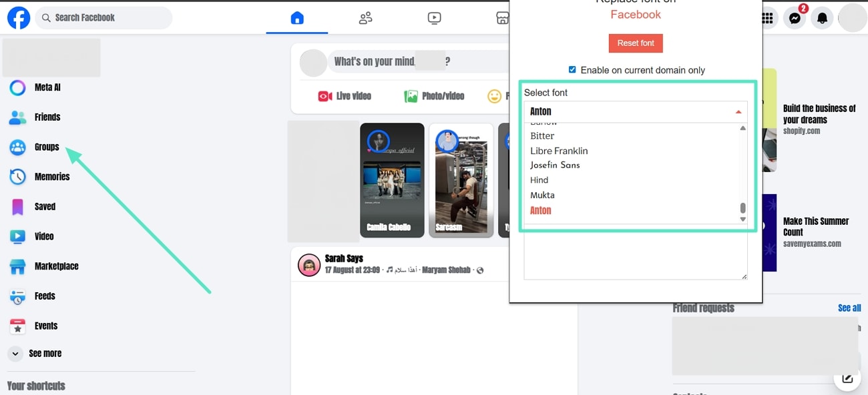Open the apps grid menu icon
This screenshot has width=868, height=395.
click(x=768, y=18)
